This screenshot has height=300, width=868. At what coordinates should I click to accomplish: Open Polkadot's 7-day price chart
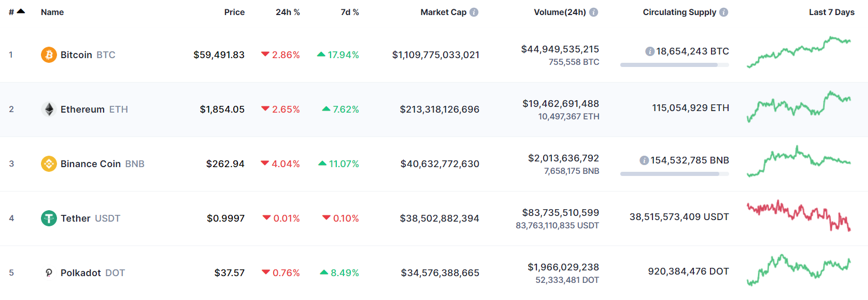(799, 270)
